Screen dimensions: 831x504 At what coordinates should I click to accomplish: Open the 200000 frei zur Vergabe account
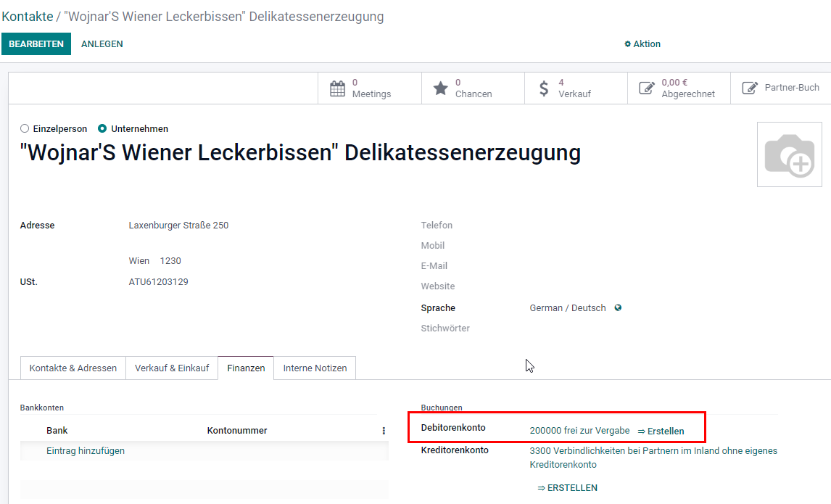tap(580, 430)
